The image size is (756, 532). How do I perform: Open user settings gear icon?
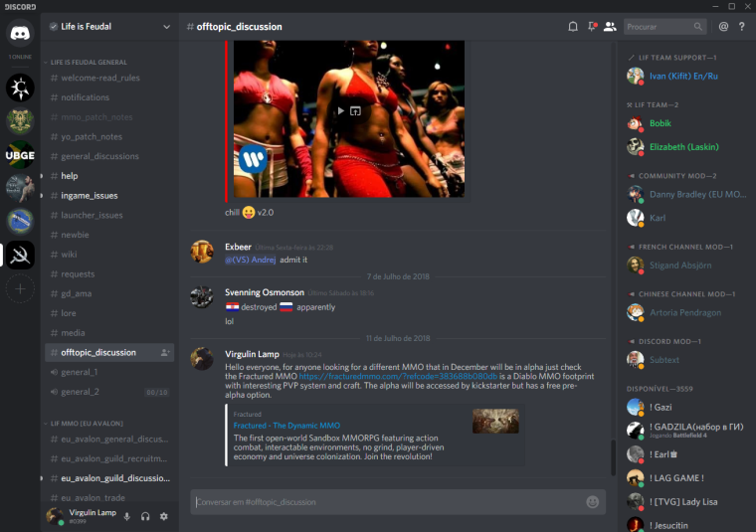(164, 516)
